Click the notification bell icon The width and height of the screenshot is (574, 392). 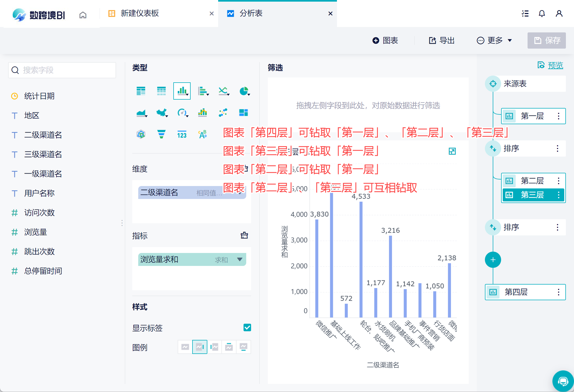(x=542, y=13)
